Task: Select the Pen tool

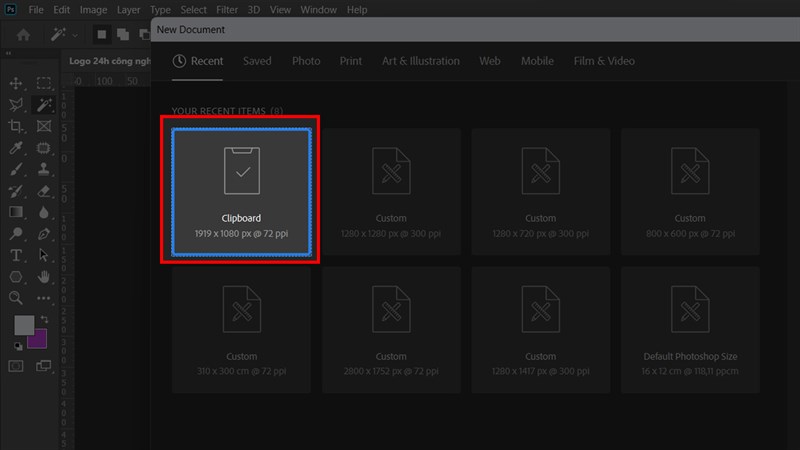Action: click(x=43, y=234)
